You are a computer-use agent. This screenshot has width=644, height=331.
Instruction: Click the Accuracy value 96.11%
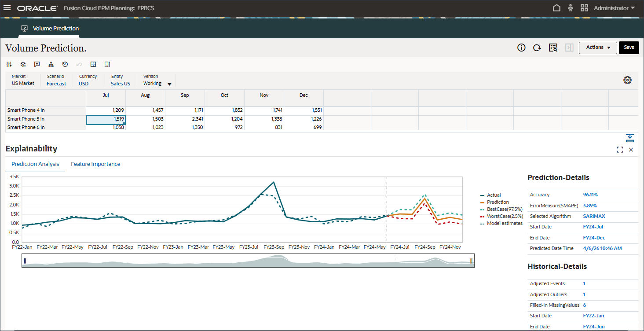point(590,195)
